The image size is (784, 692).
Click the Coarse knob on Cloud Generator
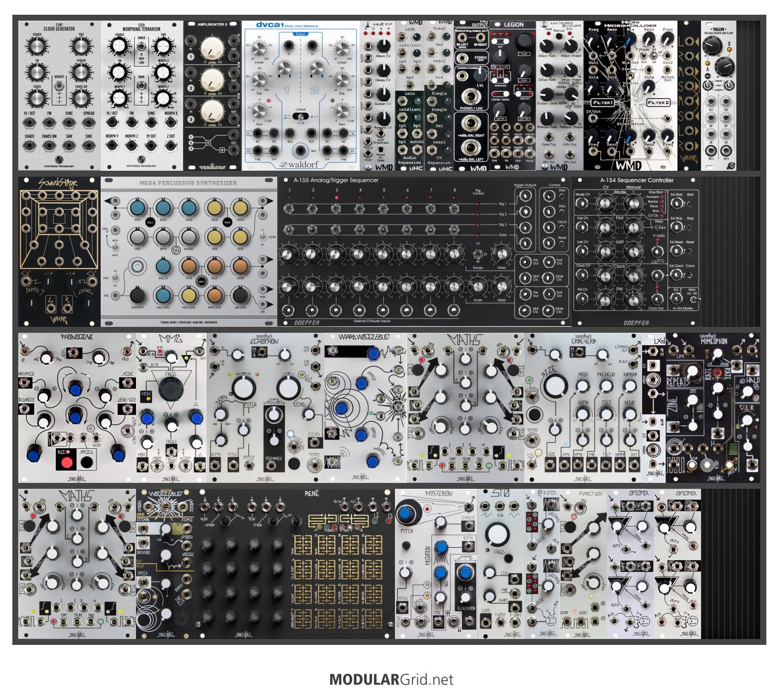point(37,46)
